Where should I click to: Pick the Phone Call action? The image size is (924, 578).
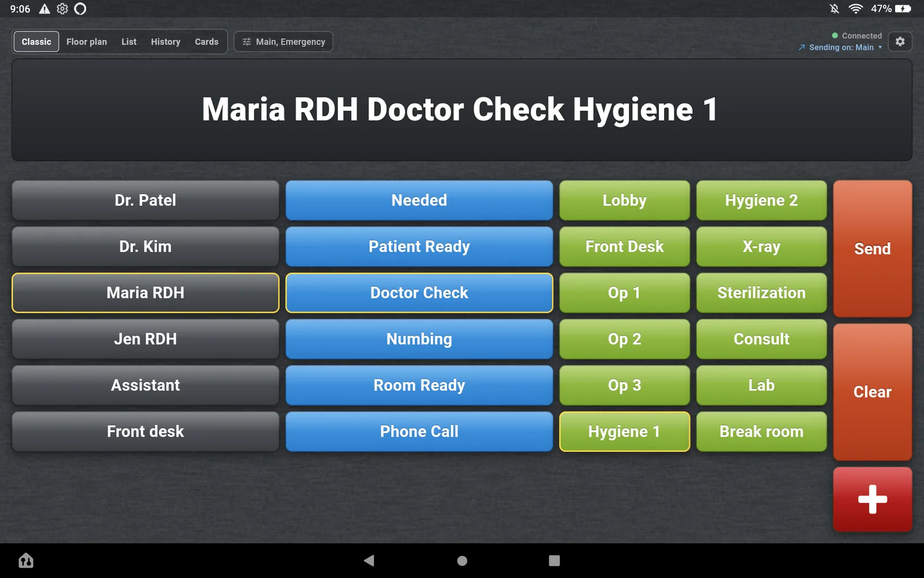point(419,431)
